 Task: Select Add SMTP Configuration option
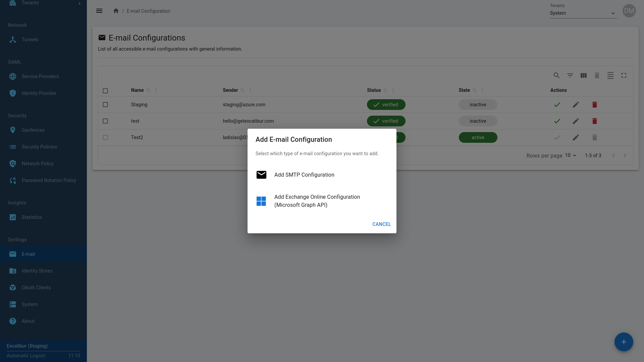click(x=304, y=175)
